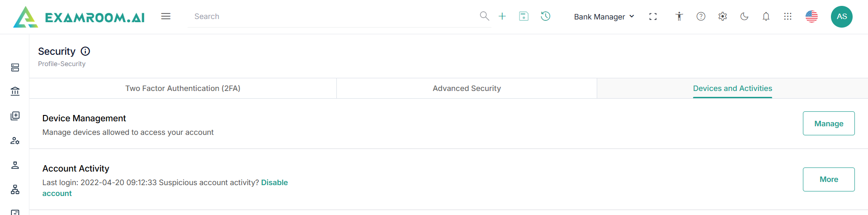The width and height of the screenshot is (868, 215).
Task: Open the history clock icon
Action: pyautogui.click(x=546, y=16)
